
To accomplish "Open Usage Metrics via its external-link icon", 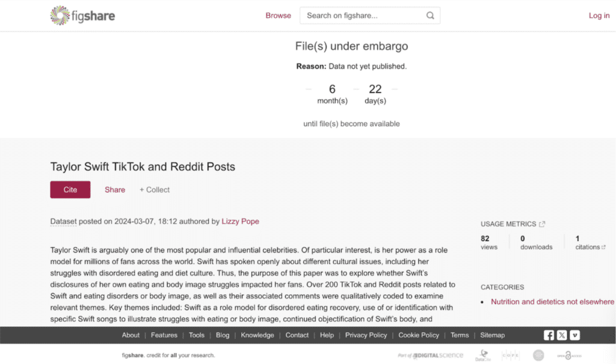I will pos(541,223).
